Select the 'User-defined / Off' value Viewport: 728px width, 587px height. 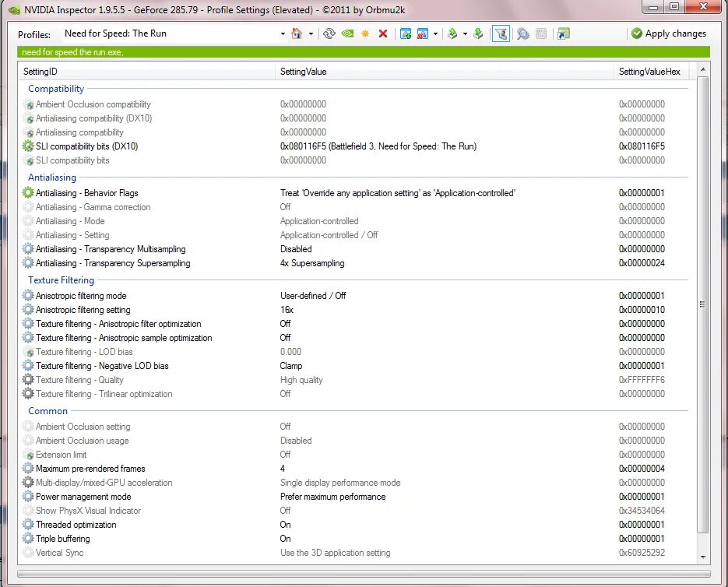coord(313,296)
